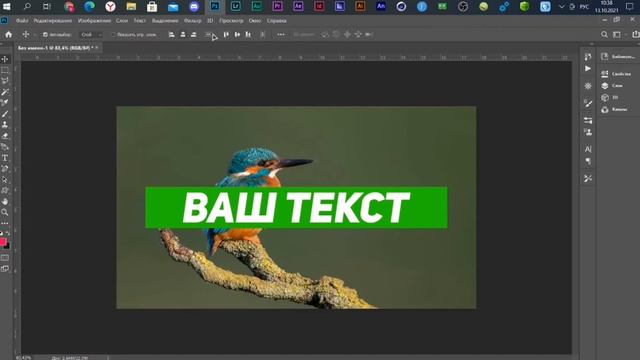Image resolution: width=640 pixels, height=360 pixels.
Task: Open the Файл menu
Action: pyautogui.click(x=22, y=20)
